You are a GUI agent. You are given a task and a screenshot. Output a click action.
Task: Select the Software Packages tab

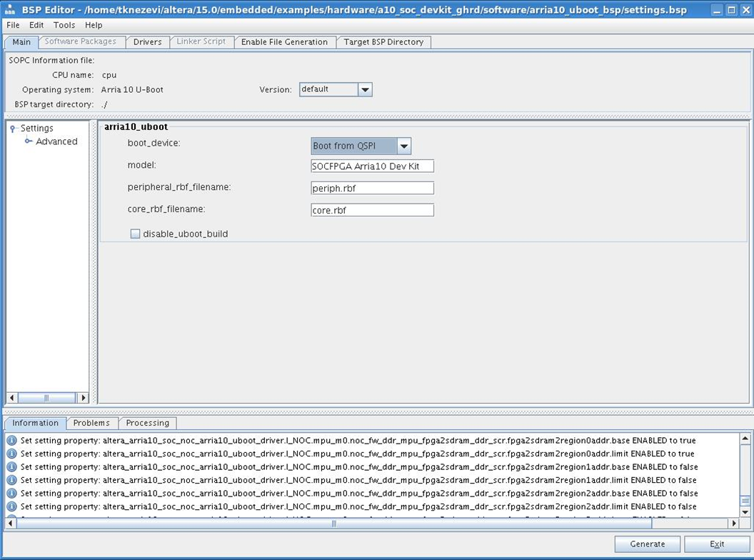pos(80,41)
